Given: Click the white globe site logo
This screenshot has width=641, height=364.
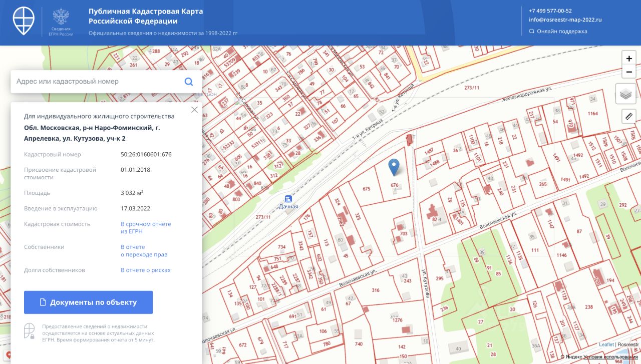Looking at the screenshot, I should [24, 21].
